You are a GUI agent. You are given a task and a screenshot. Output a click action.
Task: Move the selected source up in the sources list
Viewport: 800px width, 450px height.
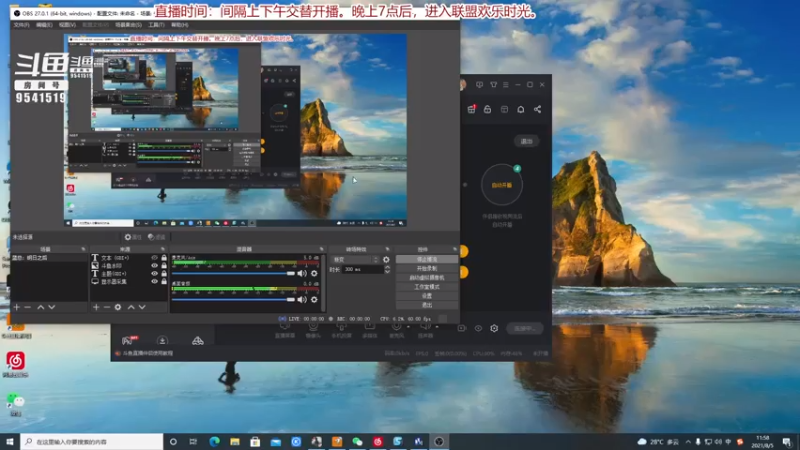131,307
